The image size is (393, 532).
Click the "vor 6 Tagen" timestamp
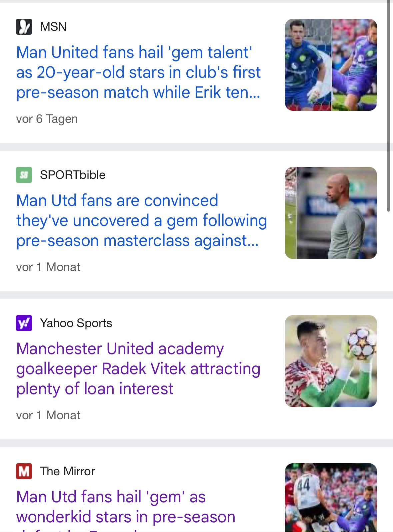47,119
